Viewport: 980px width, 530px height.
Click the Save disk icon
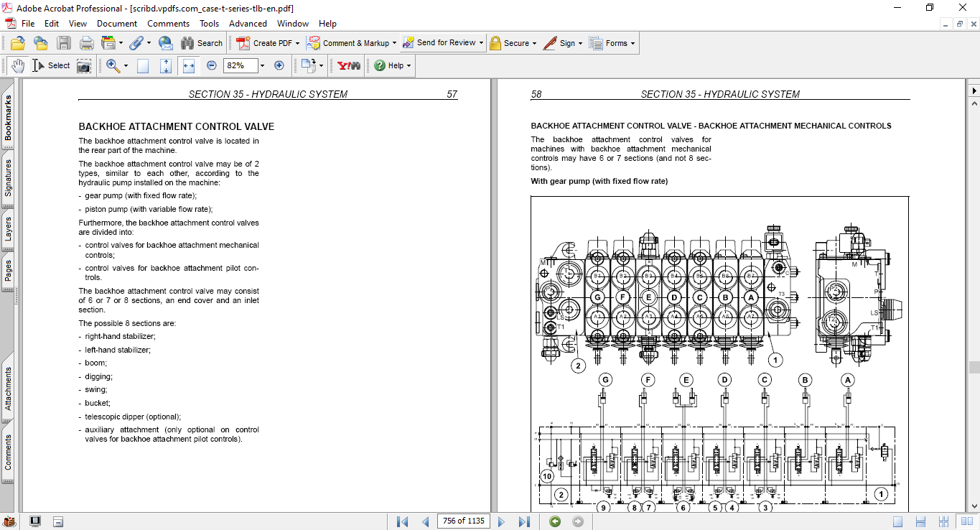pyautogui.click(x=63, y=43)
